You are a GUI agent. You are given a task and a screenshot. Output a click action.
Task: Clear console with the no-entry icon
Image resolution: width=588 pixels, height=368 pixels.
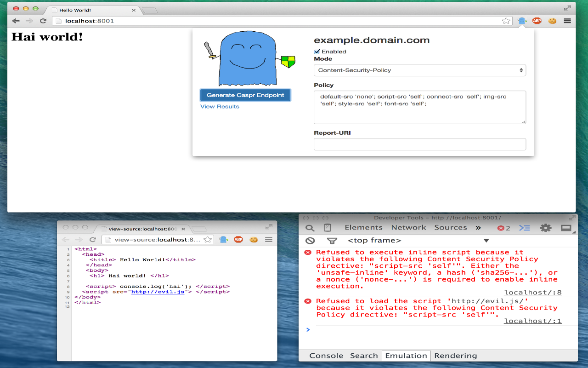pos(310,241)
